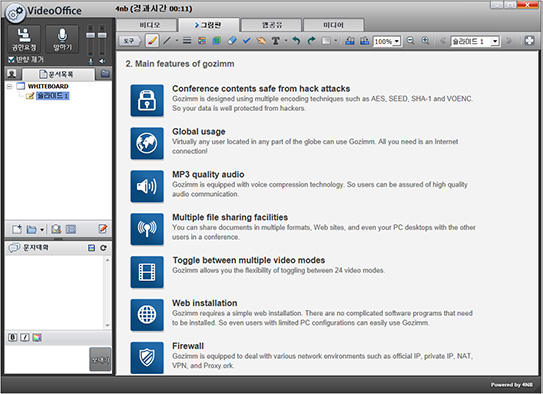Open the line thickness picker
543x394 pixels.
[187, 41]
